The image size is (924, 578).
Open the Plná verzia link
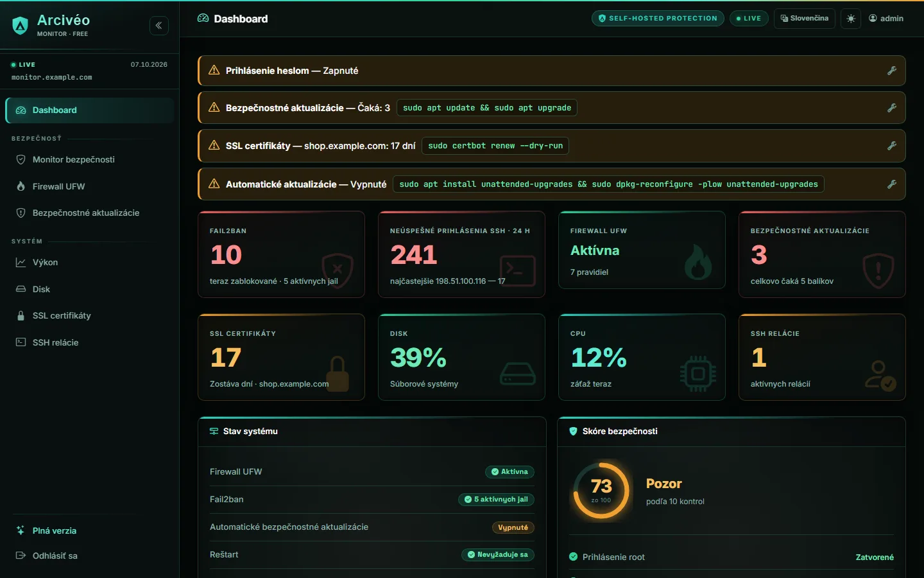[90, 530]
